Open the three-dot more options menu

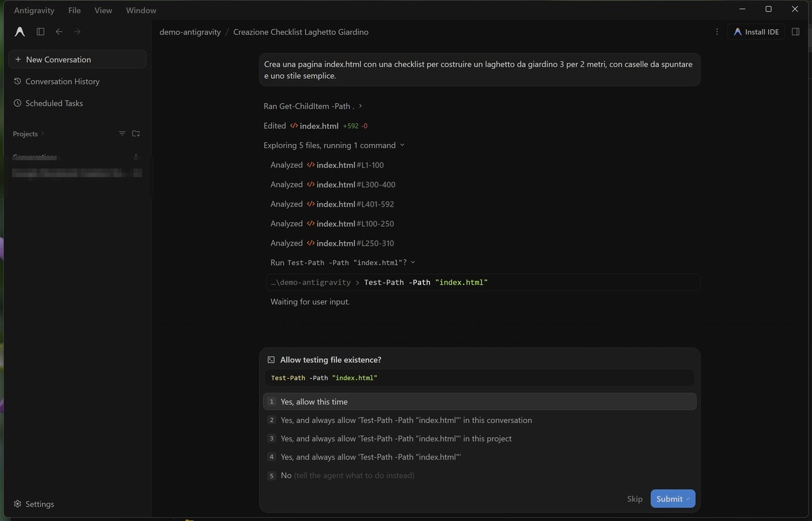pyautogui.click(x=717, y=32)
